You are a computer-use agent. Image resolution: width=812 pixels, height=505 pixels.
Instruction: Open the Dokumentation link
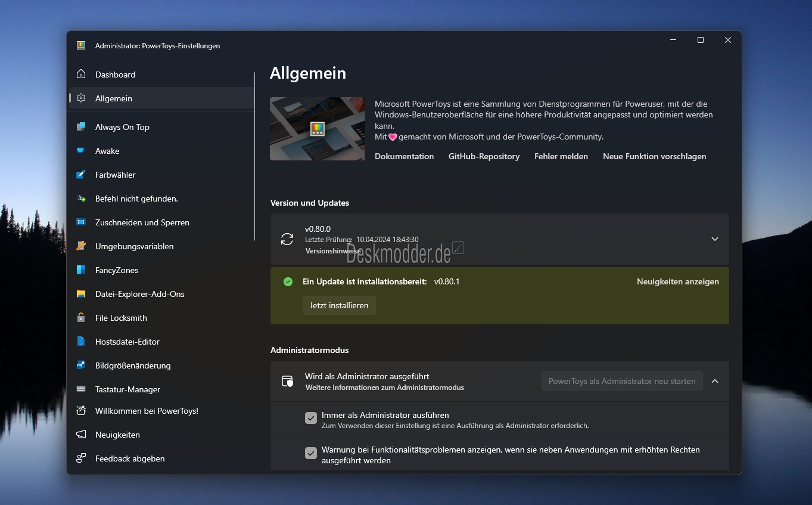click(x=404, y=156)
